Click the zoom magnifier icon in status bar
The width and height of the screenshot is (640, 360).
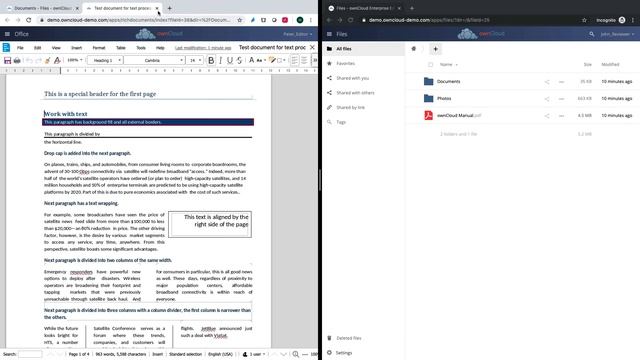tap(296, 354)
